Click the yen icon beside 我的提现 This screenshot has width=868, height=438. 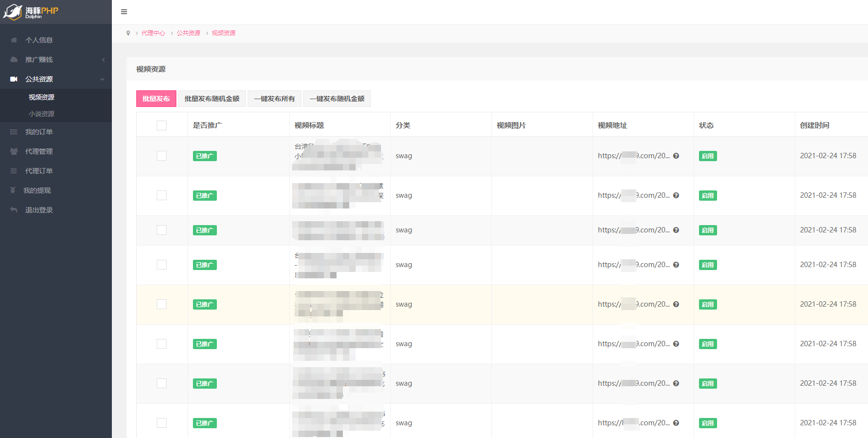click(x=13, y=190)
